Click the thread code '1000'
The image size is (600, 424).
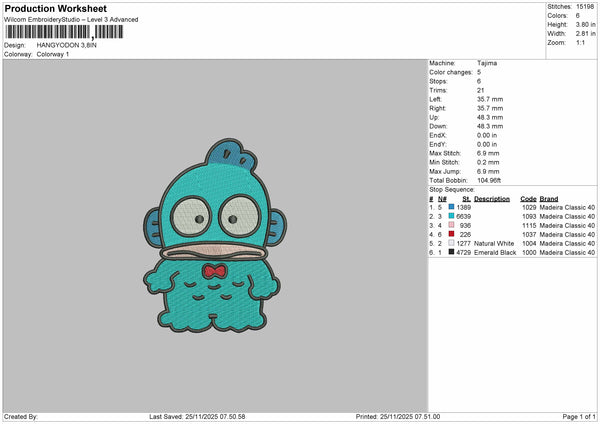point(529,253)
